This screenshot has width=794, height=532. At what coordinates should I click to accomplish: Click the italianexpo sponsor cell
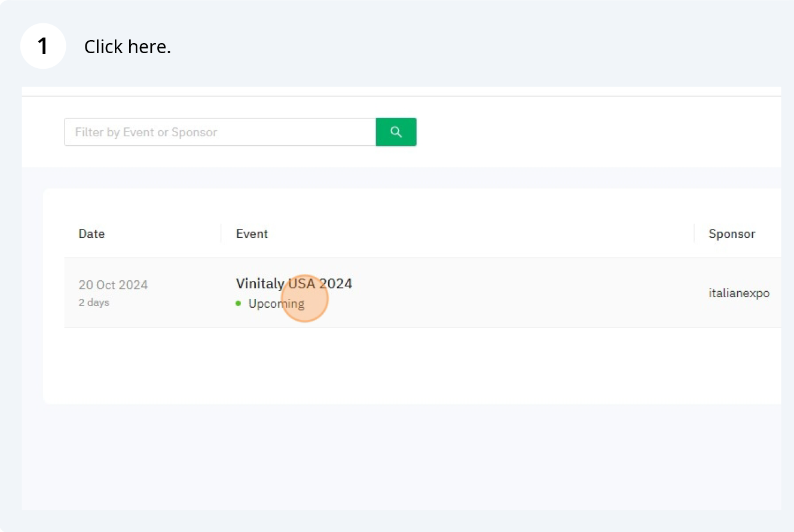(739, 293)
